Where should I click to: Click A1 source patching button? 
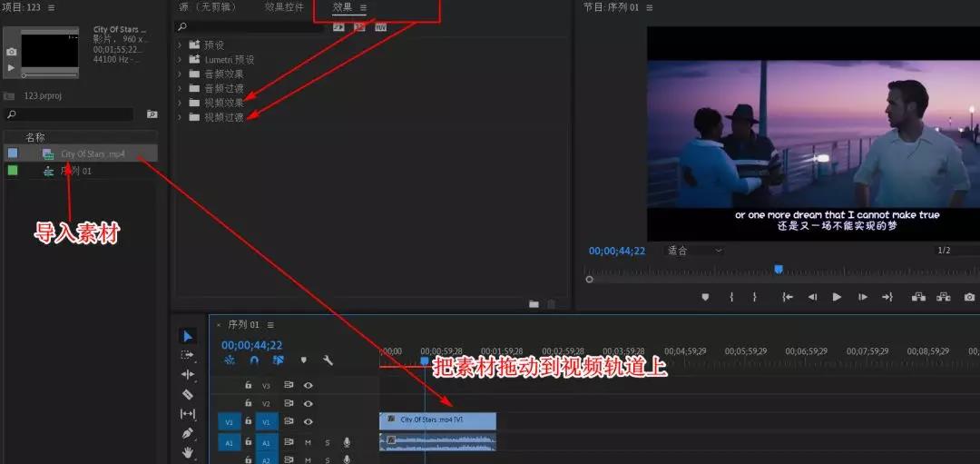[x=229, y=443]
